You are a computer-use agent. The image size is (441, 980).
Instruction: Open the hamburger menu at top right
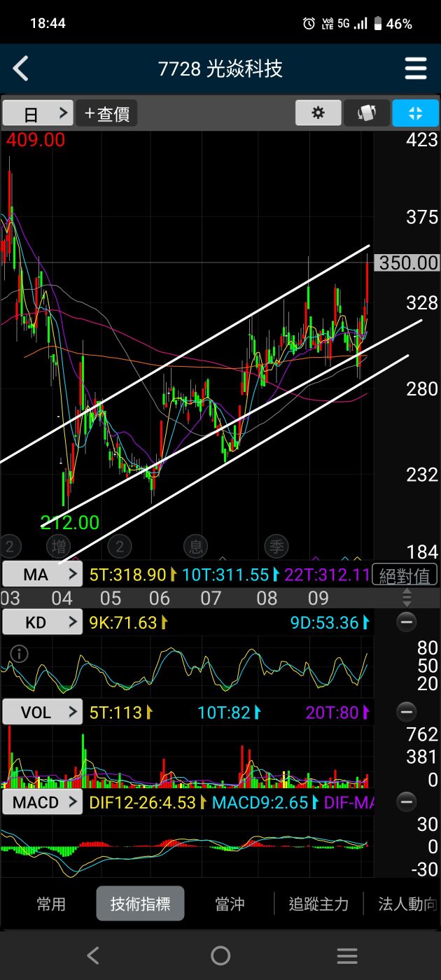click(x=416, y=69)
